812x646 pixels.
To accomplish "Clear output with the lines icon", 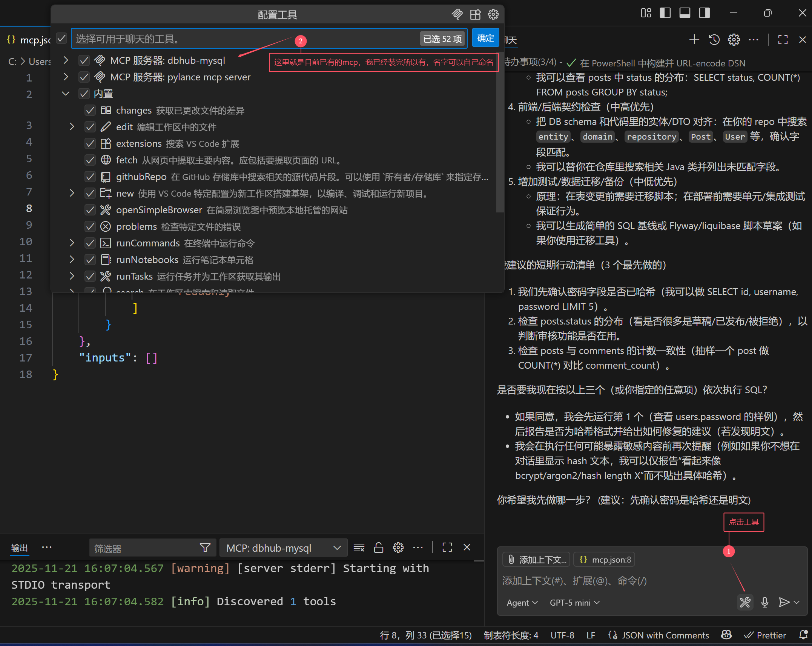I will click(359, 548).
